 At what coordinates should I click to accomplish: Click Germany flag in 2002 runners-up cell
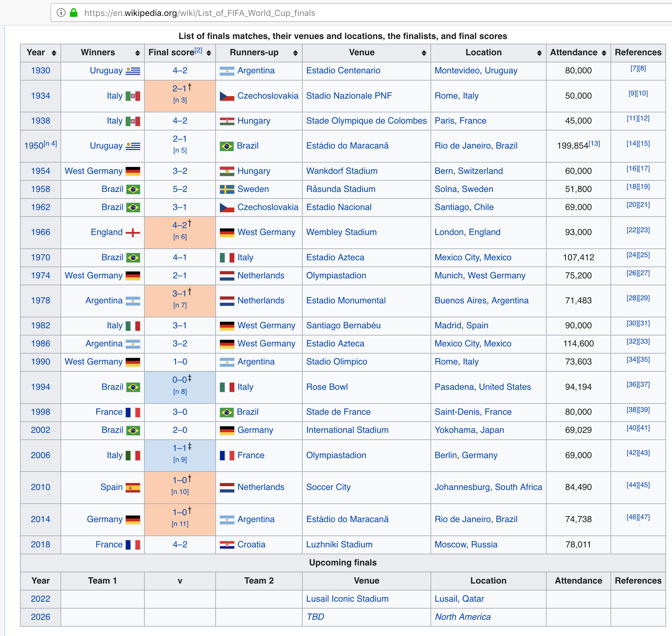point(227,430)
